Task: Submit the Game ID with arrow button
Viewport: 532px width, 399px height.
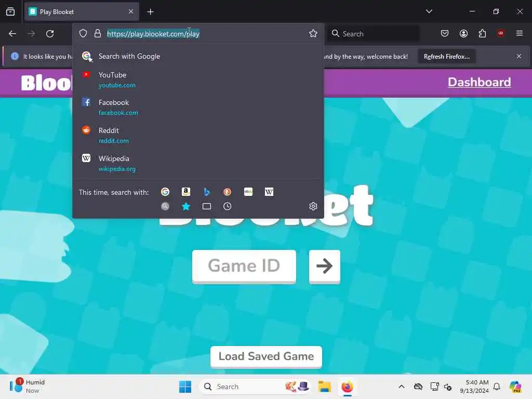Action: pyautogui.click(x=324, y=267)
